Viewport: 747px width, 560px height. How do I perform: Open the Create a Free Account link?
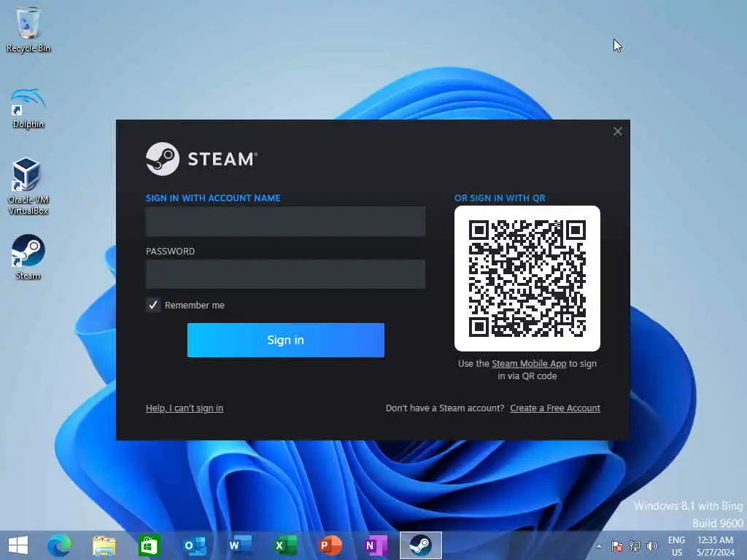(555, 408)
